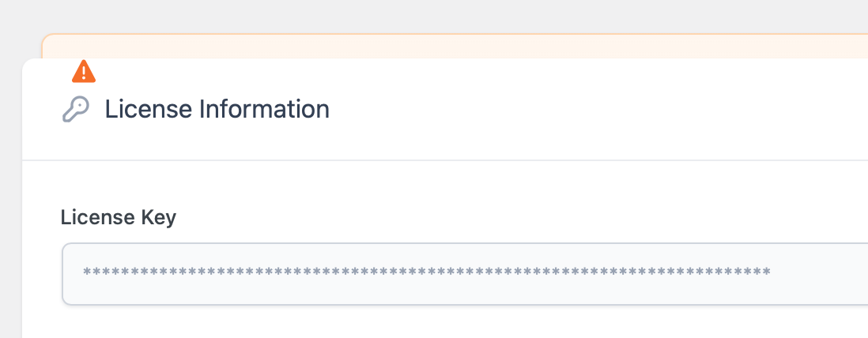
Task: Click the License Key field label
Action: click(x=119, y=217)
